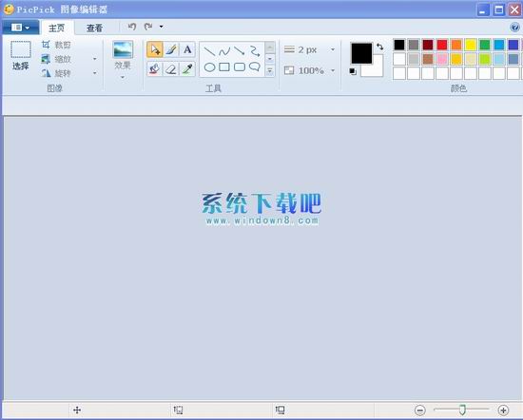
Task: Click the 旋转 rotate button
Action: tap(56, 73)
